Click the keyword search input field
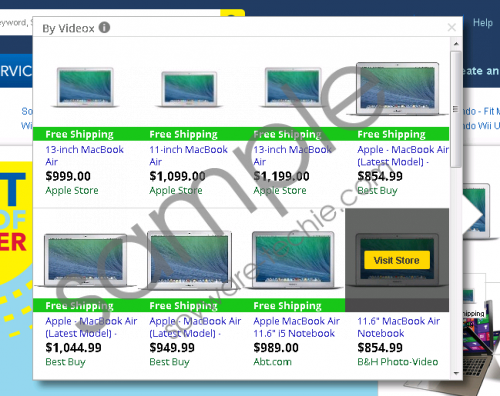 click(x=16, y=23)
